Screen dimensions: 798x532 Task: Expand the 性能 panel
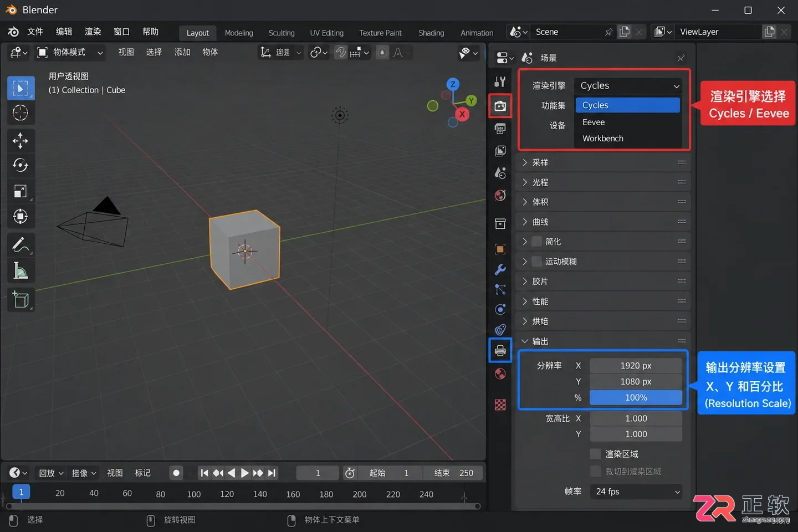[x=603, y=301]
